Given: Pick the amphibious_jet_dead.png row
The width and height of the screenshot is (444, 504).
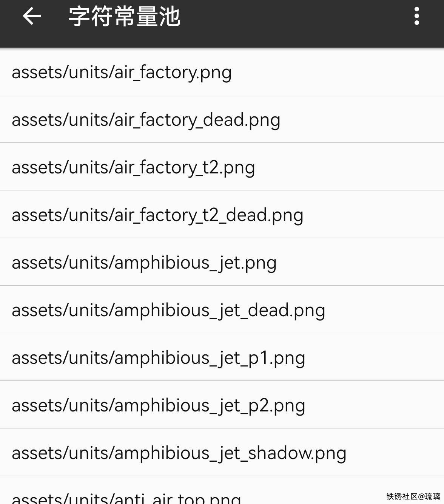Looking at the screenshot, I should (x=168, y=310).
